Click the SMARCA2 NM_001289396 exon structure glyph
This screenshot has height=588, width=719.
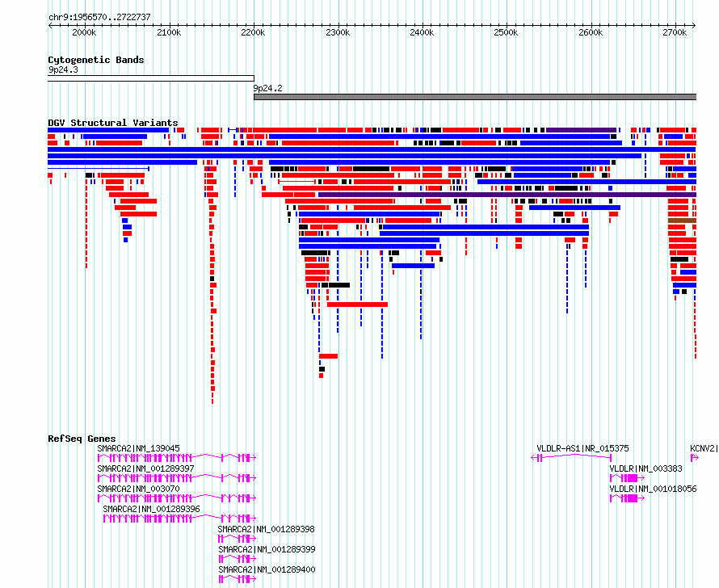(x=179, y=518)
